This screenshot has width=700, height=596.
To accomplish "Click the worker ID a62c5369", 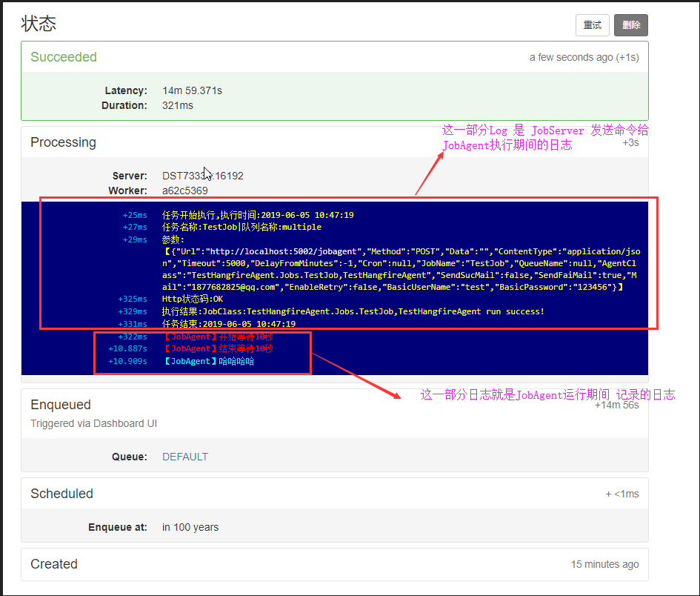I will click(185, 191).
